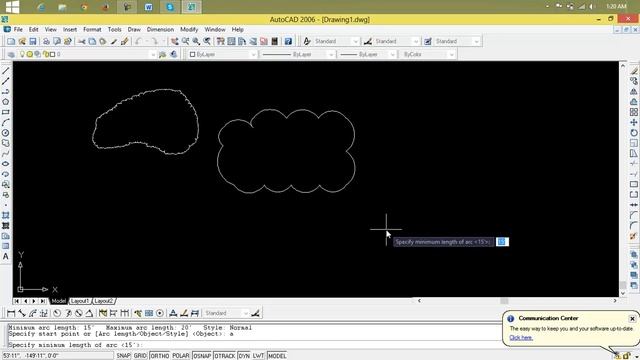Click the Windows Start button
The image size is (640, 360).
tap(12, 7)
